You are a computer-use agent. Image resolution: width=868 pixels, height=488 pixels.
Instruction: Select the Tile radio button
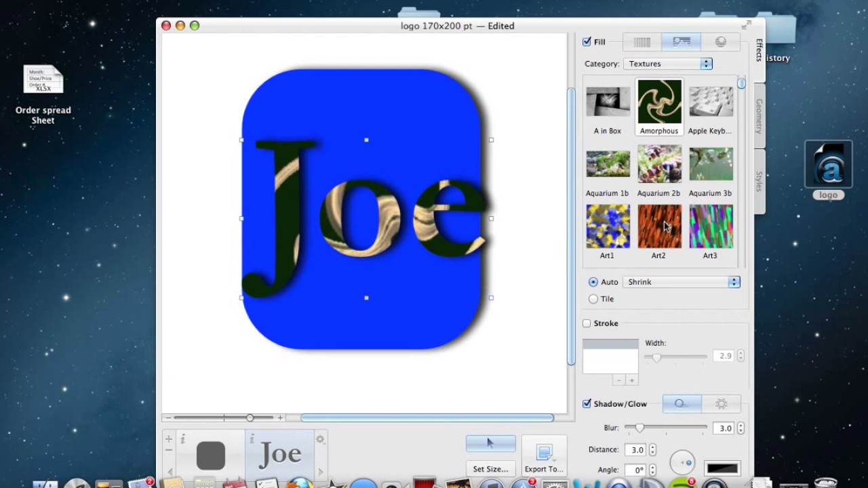593,299
